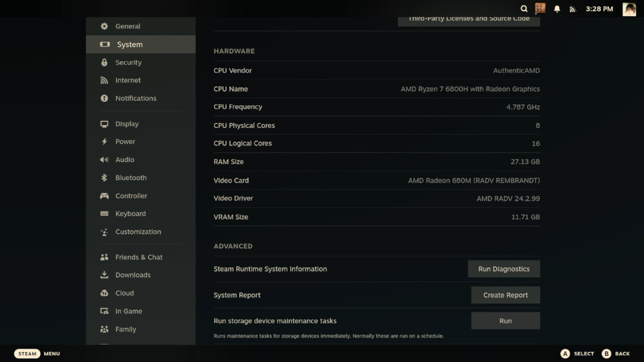Go to Controller settings label
Viewport: 644px width, 362px height.
(x=131, y=196)
